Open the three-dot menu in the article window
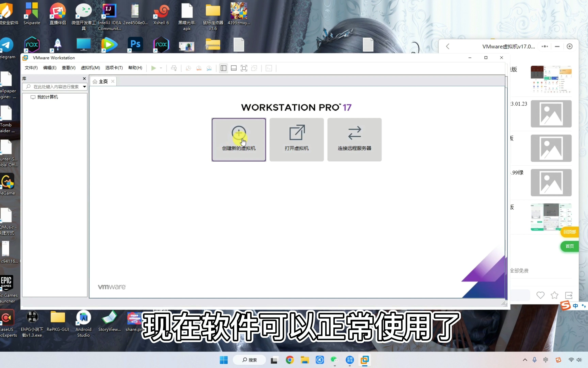This screenshot has height=368, width=588. 545,46
